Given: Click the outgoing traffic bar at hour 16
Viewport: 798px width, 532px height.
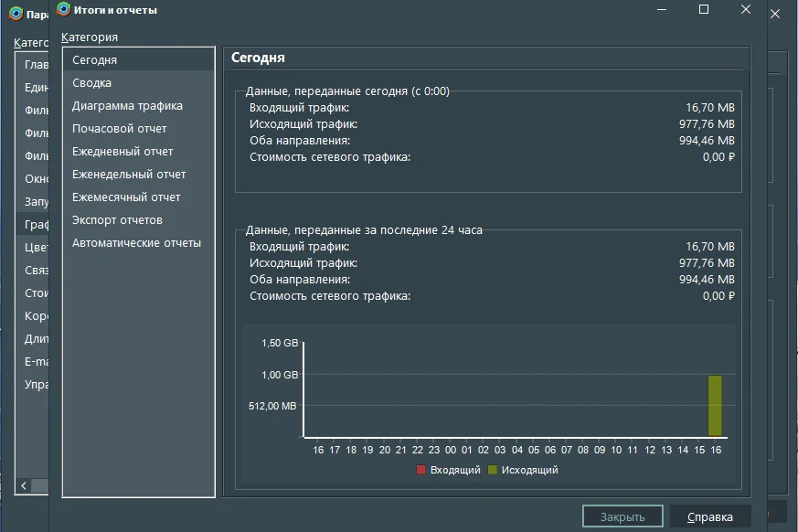Looking at the screenshot, I should coord(715,405).
